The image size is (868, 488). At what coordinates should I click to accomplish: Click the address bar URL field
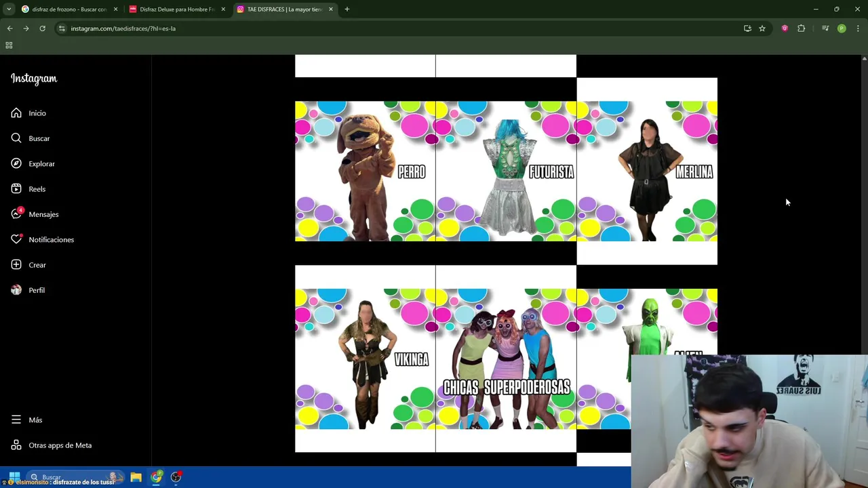click(400, 28)
